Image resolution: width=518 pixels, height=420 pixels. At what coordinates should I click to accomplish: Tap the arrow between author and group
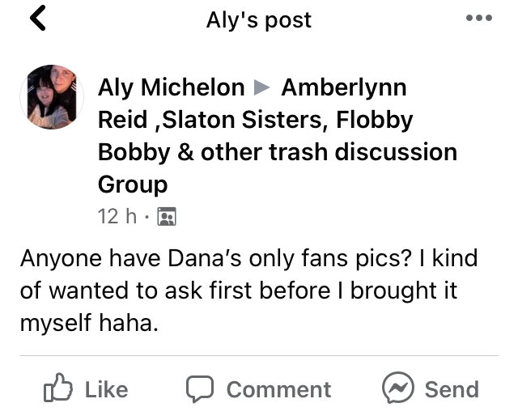pos(262,87)
